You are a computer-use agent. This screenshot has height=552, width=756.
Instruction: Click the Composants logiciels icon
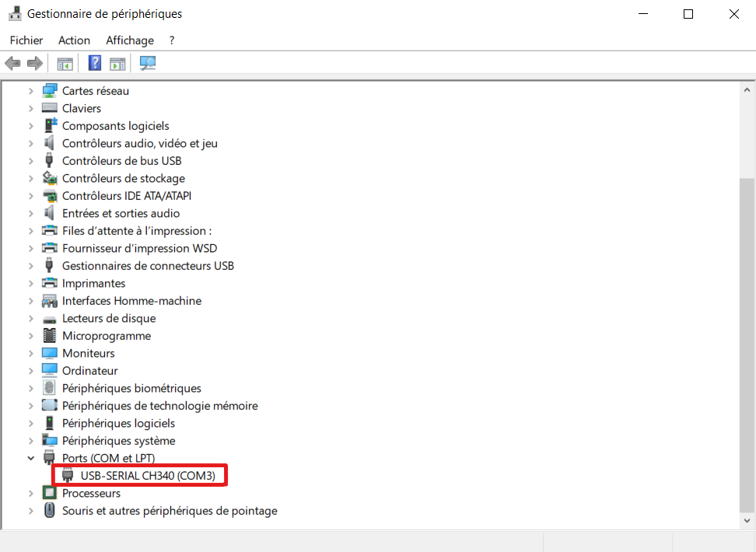pyautogui.click(x=50, y=125)
